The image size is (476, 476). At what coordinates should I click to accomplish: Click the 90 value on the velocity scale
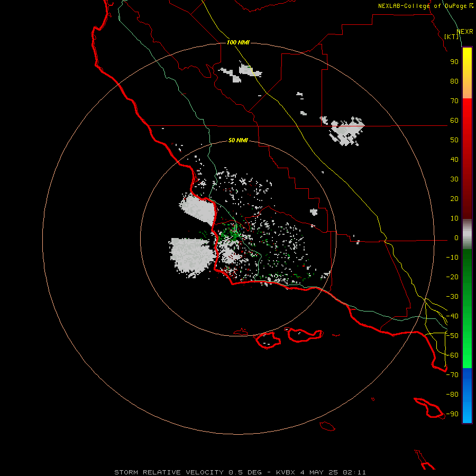point(454,62)
